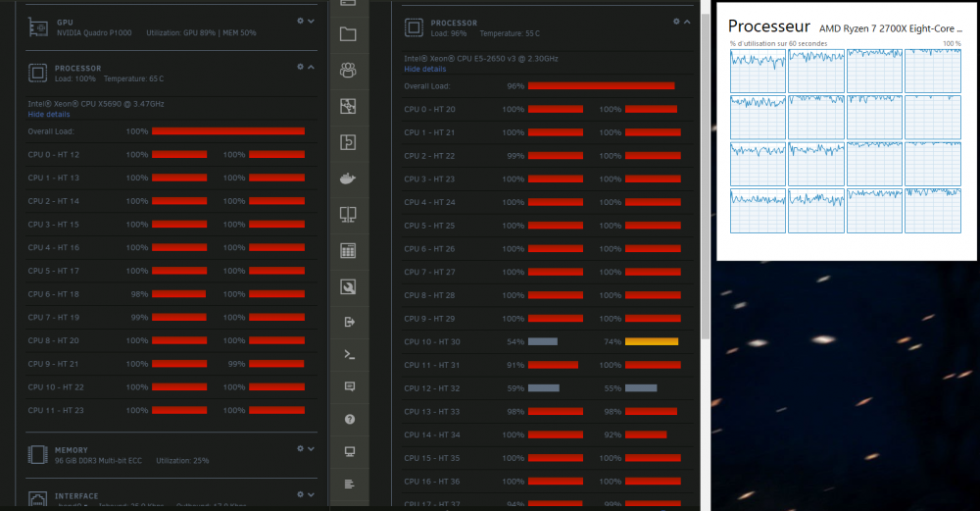This screenshot has height=511, width=980.
Task: Click the chip icon of Xeon X5690 processor
Action: (x=37, y=74)
